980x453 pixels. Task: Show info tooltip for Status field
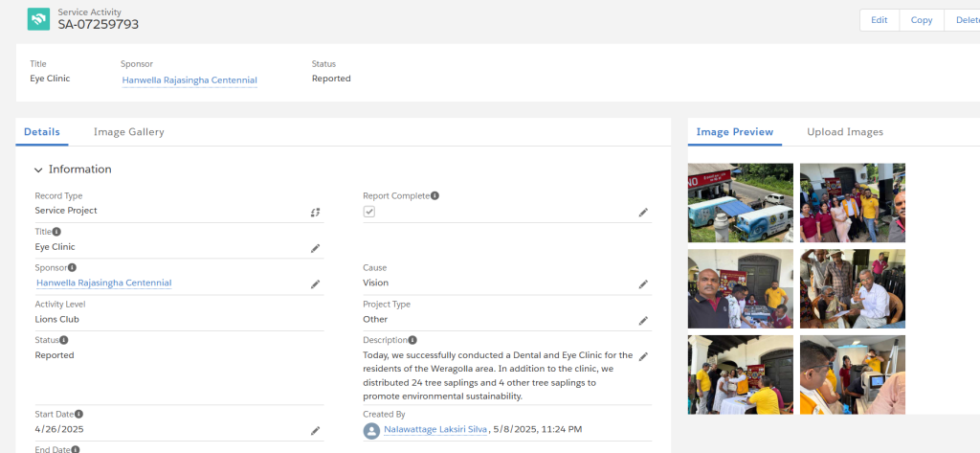64,340
